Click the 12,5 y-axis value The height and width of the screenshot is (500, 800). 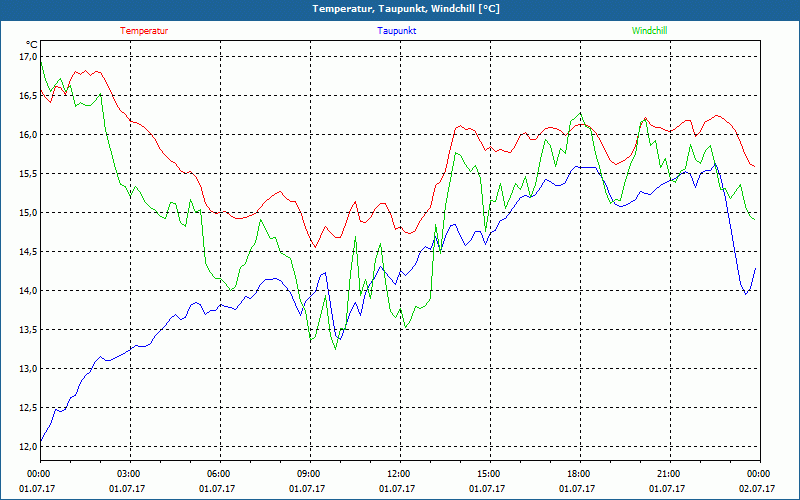tap(28, 408)
